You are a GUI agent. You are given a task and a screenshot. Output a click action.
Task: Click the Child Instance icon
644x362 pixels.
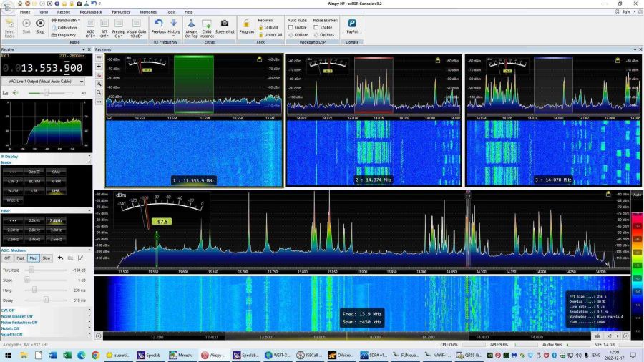coord(207,26)
